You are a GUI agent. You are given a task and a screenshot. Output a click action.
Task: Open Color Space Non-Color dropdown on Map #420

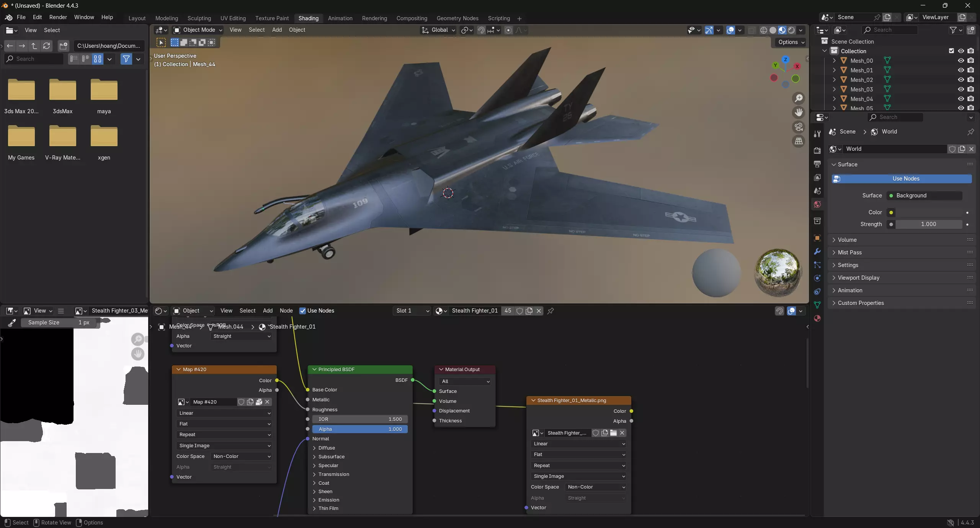[x=241, y=456]
